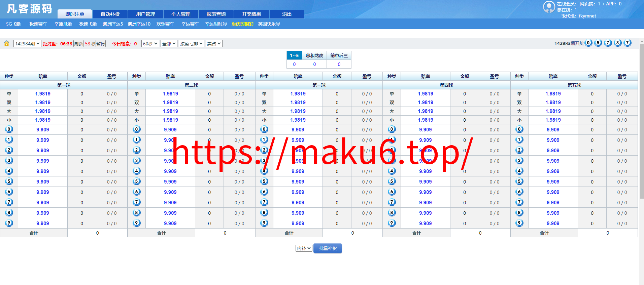This screenshot has height=285, width=644.
Task: Pick ball 3 in the 第一球 table
Action: click(9, 161)
